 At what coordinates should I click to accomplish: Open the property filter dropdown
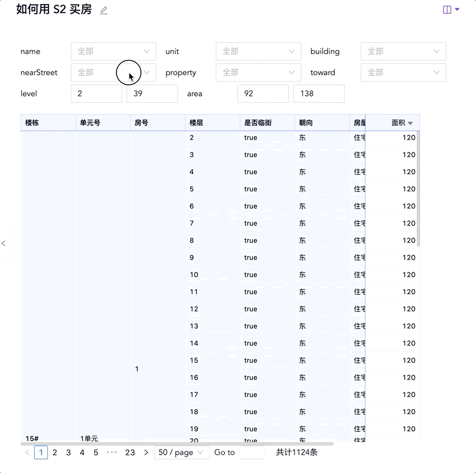tap(259, 73)
